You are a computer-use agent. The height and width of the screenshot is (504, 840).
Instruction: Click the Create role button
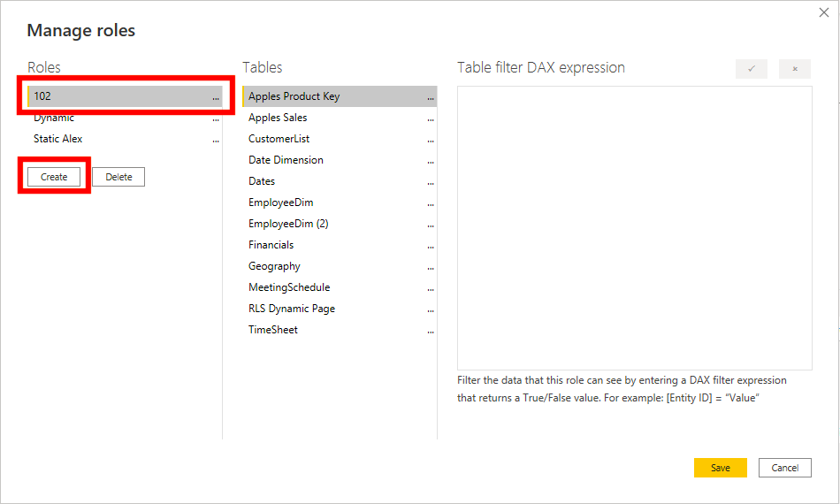pos(54,177)
